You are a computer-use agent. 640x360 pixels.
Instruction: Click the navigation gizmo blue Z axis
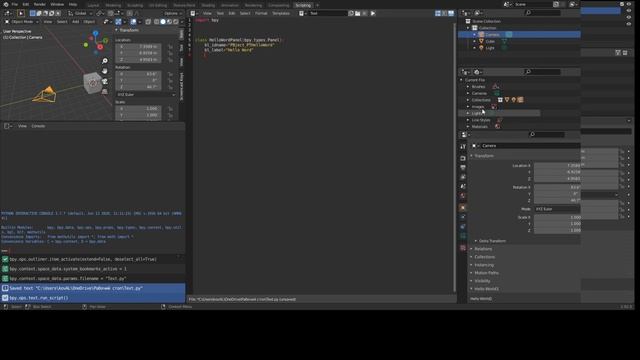click(96, 33)
